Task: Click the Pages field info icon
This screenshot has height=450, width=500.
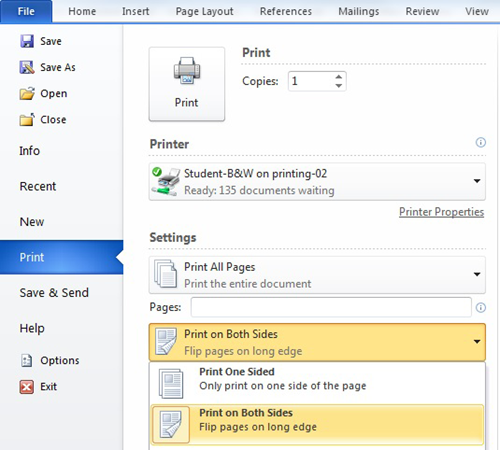Action: 480,307
